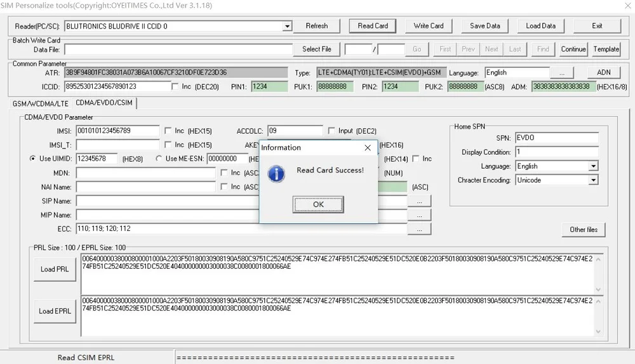Click the information icon in the dialog
The image size is (635, 364).
click(276, 174)
